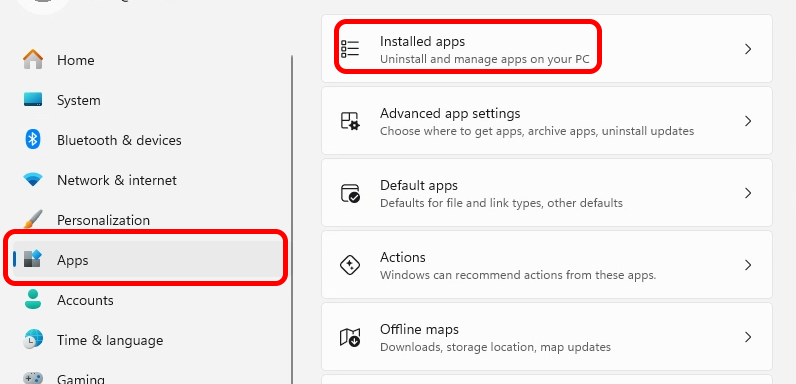Open the Home settings page

(x=76, y=60)
